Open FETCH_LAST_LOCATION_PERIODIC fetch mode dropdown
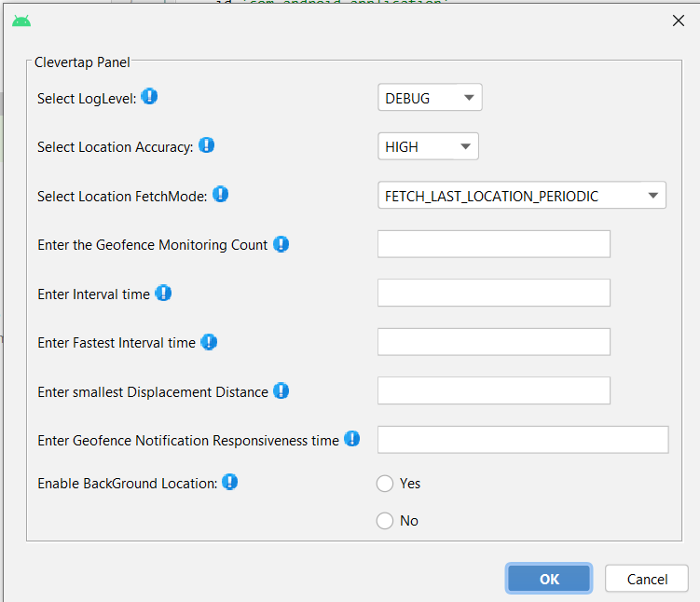This screenshot has width=700, height=602. coord(522,195)
